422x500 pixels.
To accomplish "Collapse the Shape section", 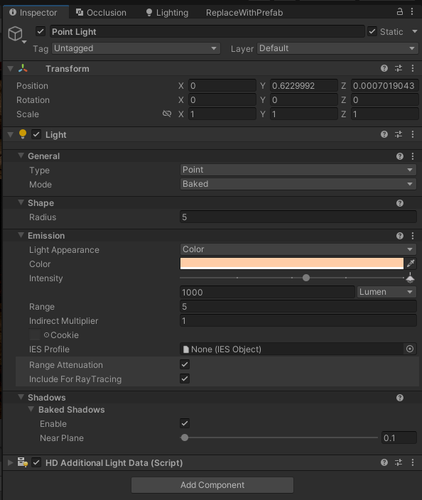I will (21, 202).
